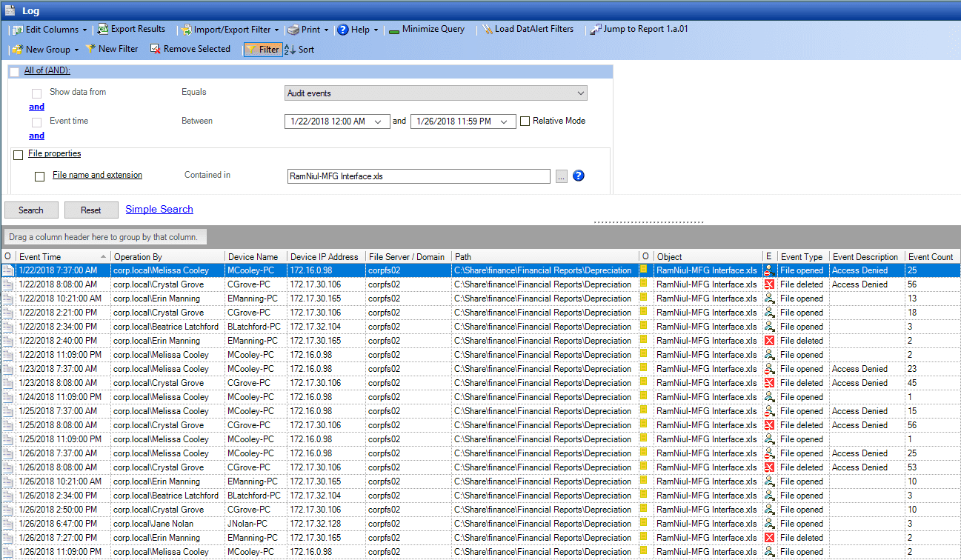The image size is (961, 560).
Task: Enable the Relative Mode checkbox
Action: pos(525,121)
